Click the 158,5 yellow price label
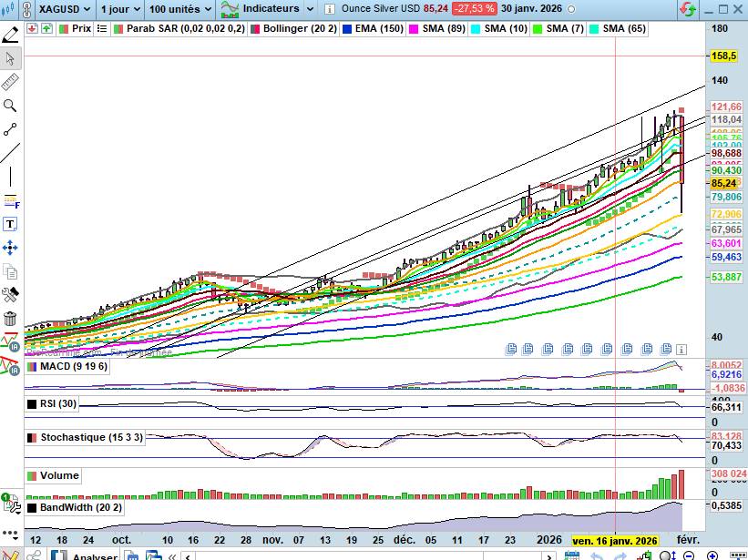 pos(724,56)
